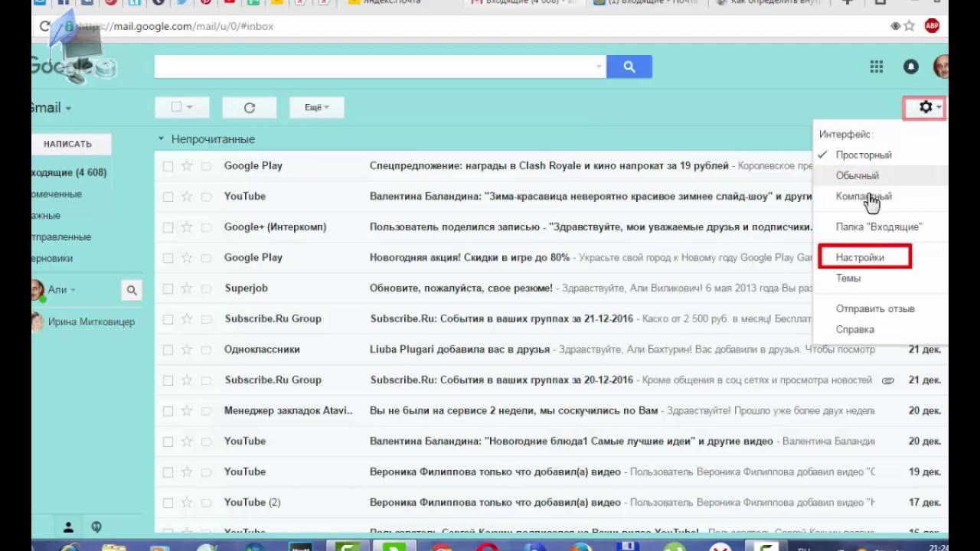The height and width of the screenshot is (551, 980).
Task: Open the Google apps grid
Action: pyautogui.click(x=877, y=67)
